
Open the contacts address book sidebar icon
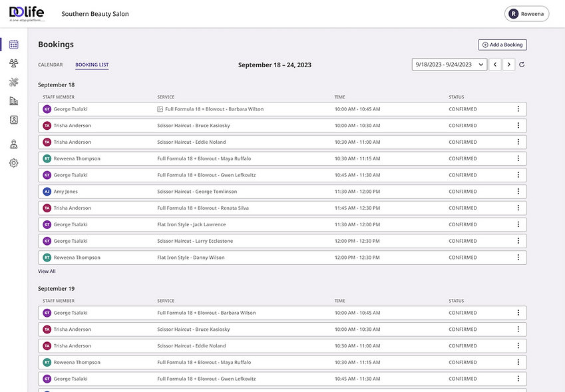tap(13, 120)
